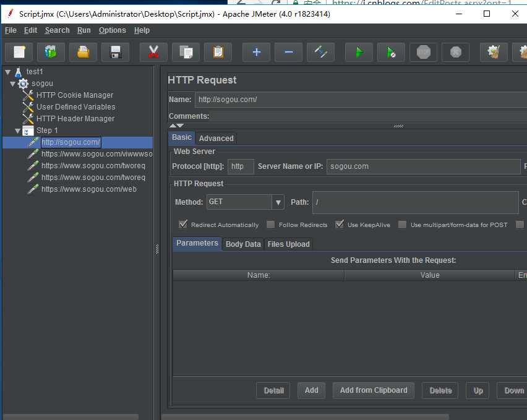
Task: Click the Add parameter button
Action: (x=312, y=390)
